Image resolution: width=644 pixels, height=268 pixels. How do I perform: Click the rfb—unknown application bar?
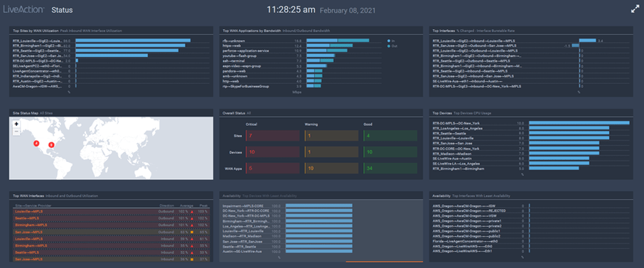(338, 41)
